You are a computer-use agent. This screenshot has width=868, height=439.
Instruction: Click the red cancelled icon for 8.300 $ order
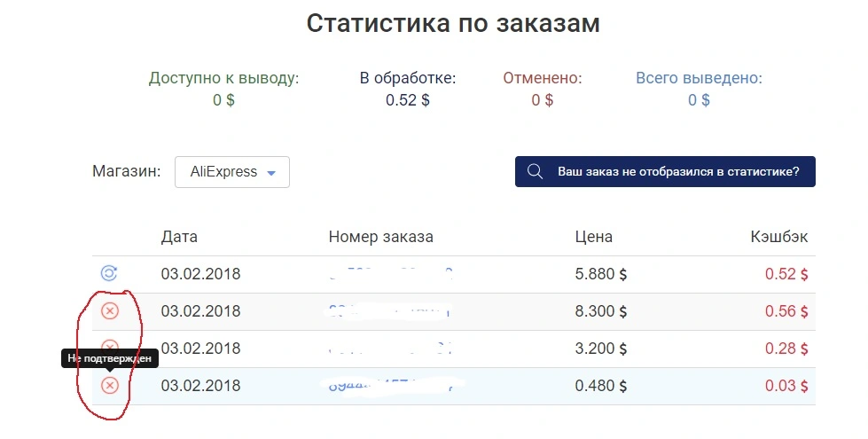(x=110, y=311)
